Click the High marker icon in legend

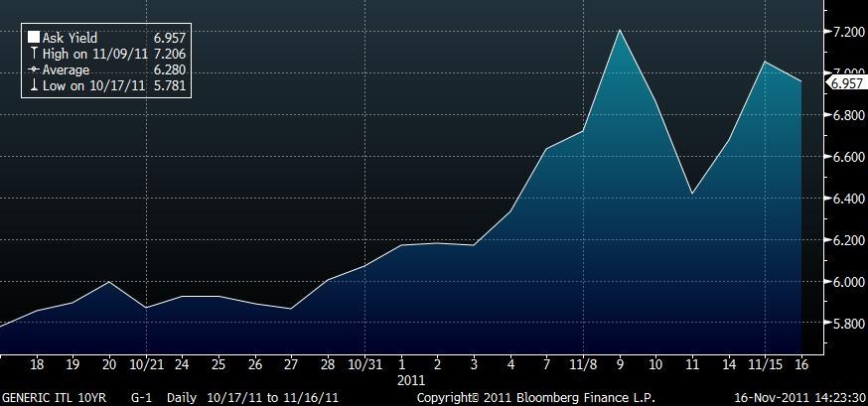(34, 54)
